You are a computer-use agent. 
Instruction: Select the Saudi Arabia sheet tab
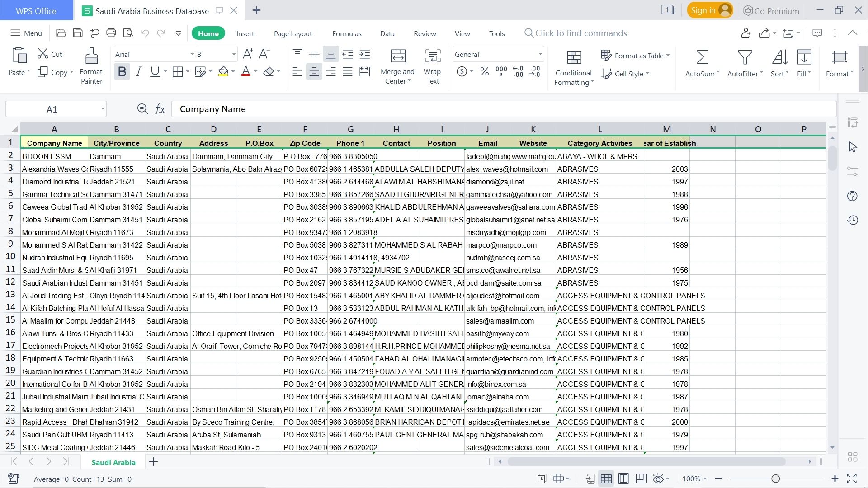113,462
